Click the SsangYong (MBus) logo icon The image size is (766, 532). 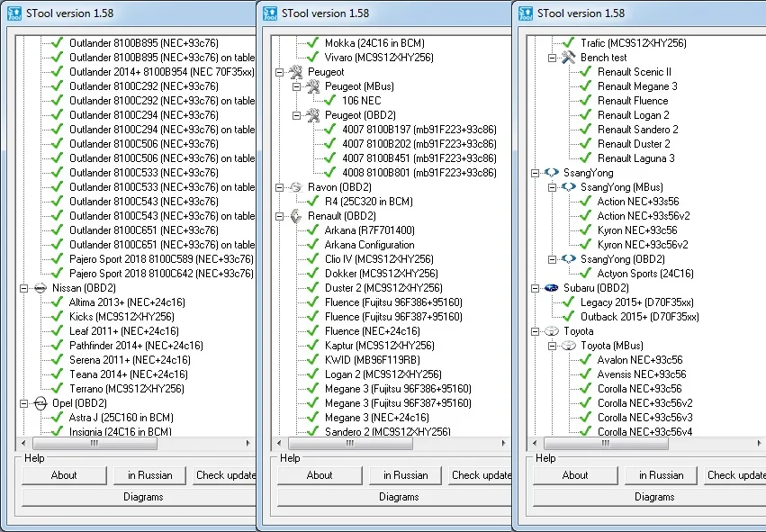568,187
